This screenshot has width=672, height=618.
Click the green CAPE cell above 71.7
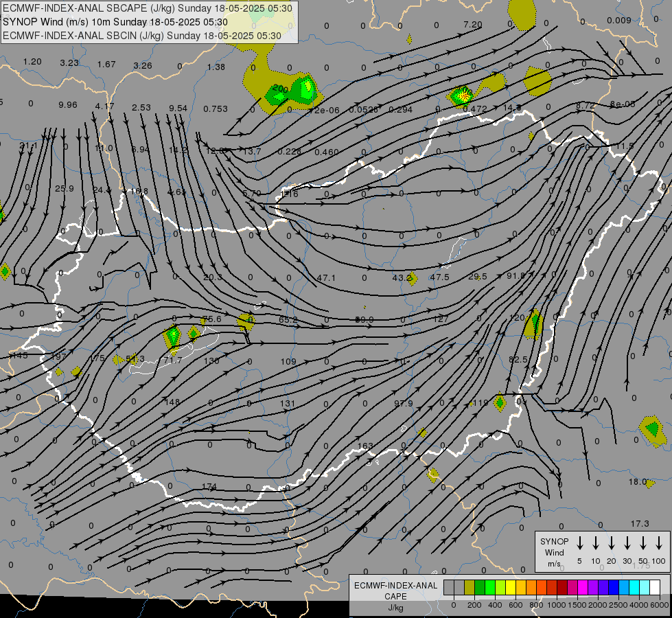click(x=173, y=335)
